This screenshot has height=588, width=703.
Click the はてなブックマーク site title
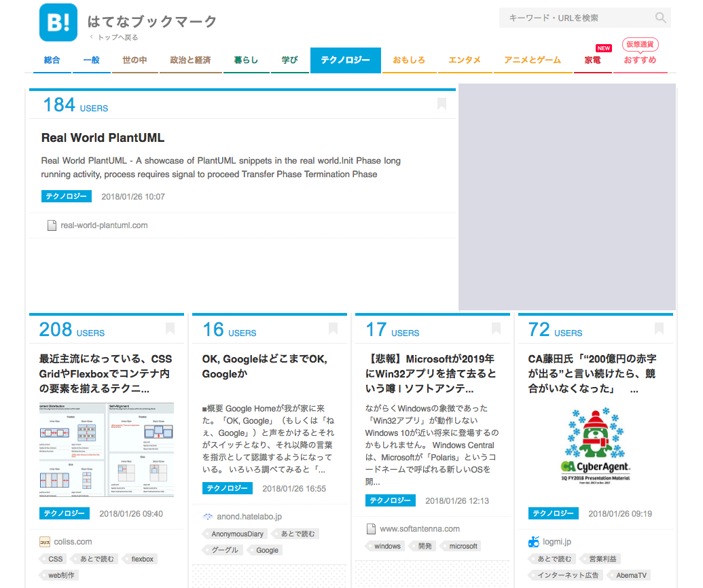click(x=152, y=21)
